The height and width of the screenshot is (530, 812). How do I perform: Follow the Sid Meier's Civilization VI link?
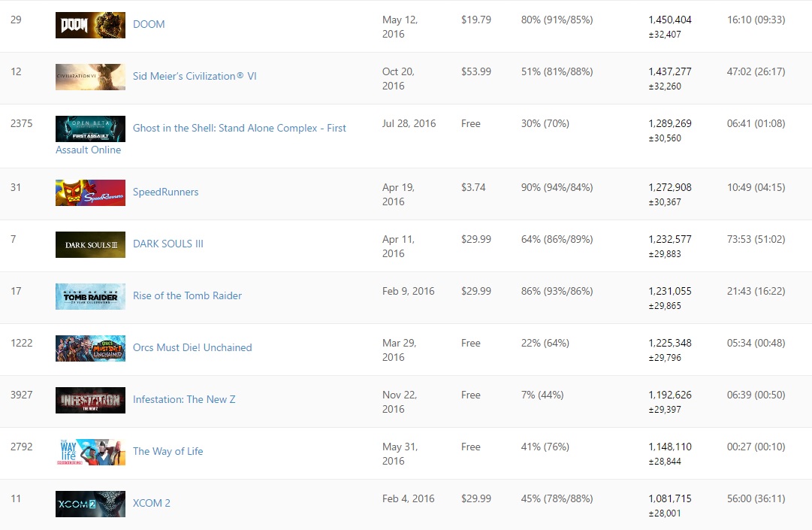tap(195, 76)
